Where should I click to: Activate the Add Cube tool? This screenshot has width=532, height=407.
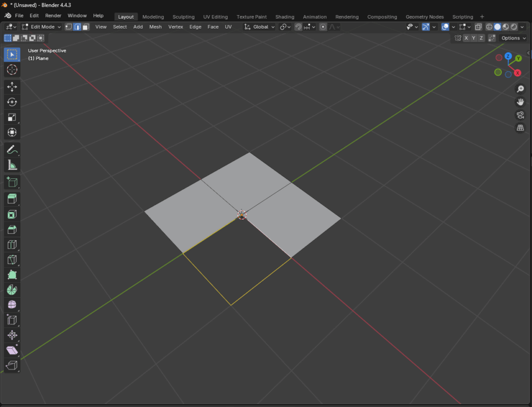[12, 182]
